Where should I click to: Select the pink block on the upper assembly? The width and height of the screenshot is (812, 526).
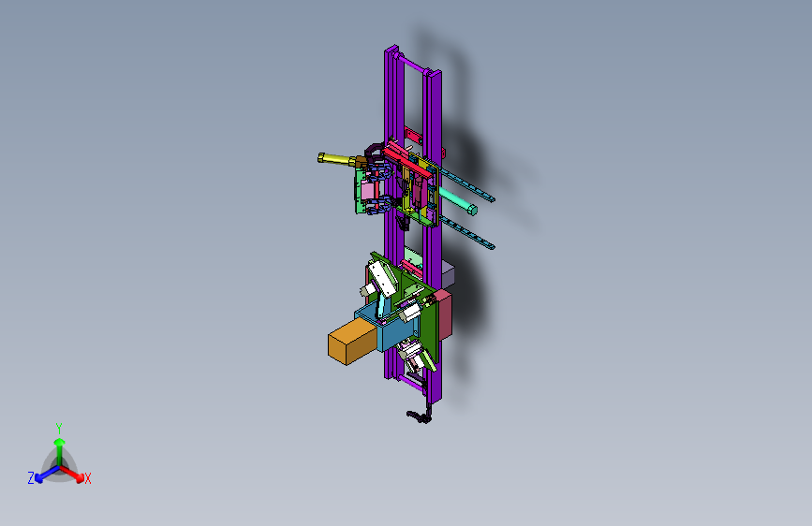pos(368,192)
